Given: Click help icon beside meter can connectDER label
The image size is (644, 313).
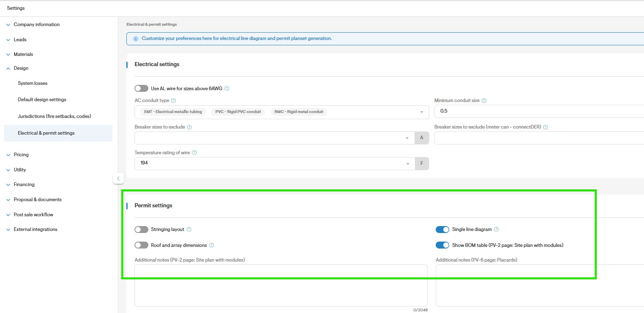Looking at the screenshot, I should [546, 127].
